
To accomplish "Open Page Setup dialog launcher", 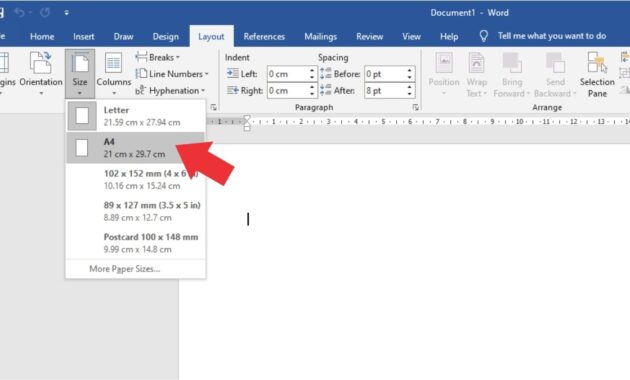I will (213, 107).
